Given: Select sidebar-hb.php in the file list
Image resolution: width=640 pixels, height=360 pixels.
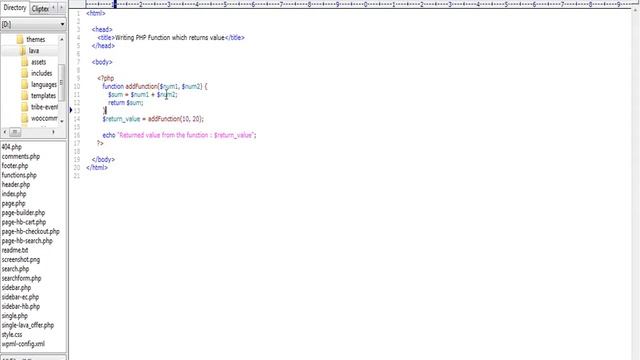Looking at the screenshot, I should (20, 307).
